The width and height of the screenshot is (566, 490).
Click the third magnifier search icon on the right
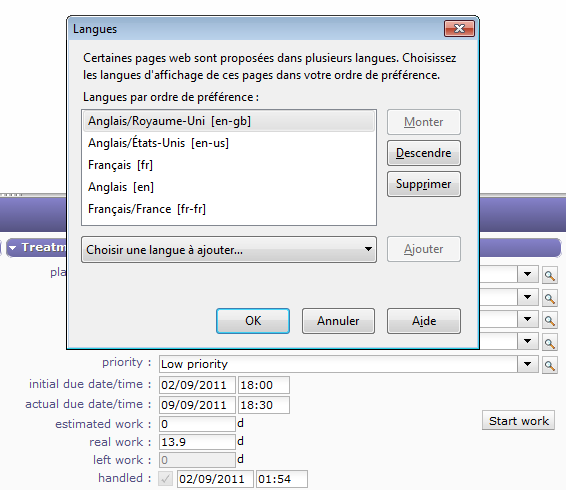pos(550,320)
